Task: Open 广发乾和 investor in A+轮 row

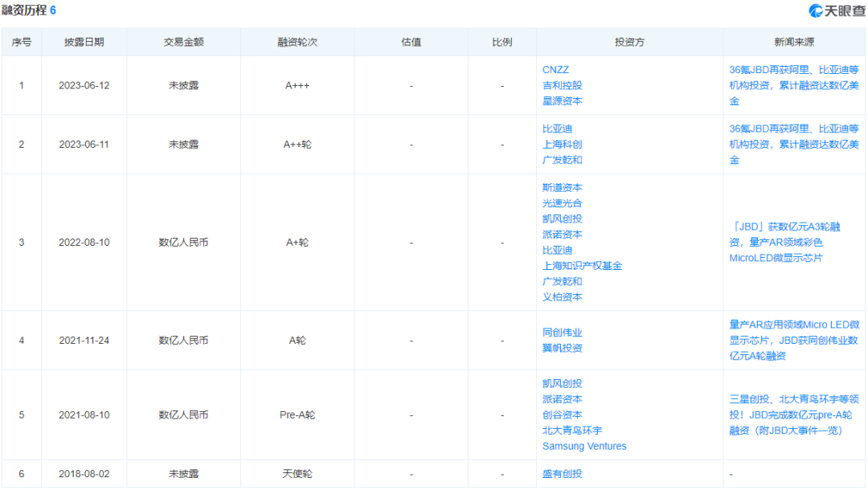Action: (x=562, y=281)
